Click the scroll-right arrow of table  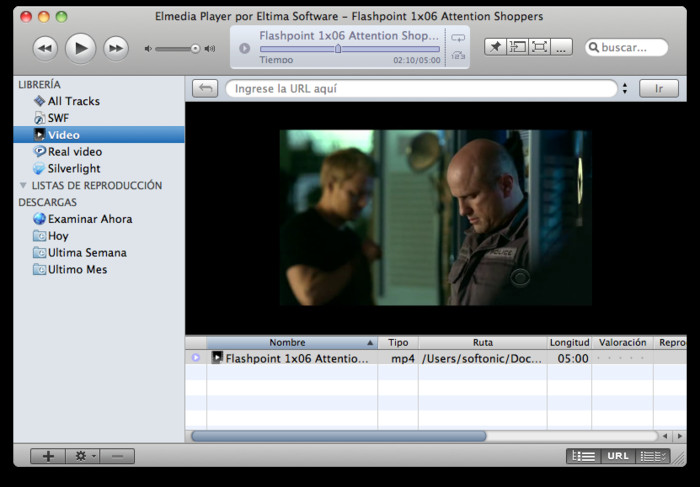coord(679,436)
